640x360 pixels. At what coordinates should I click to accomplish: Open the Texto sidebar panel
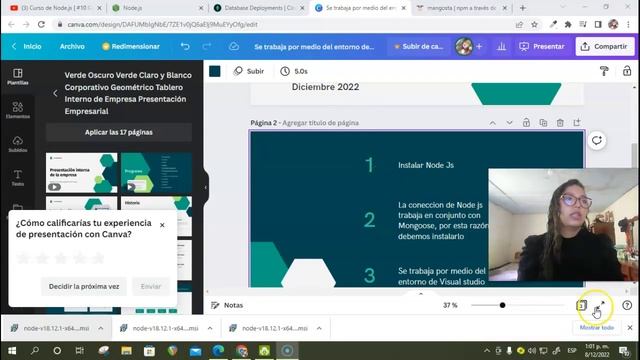click(18, 178)
